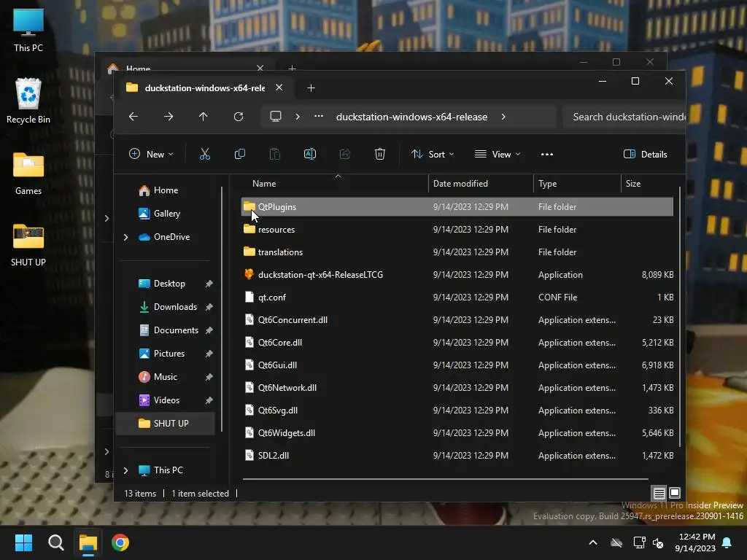Click the horizontal scrollbar below file list
This screenshot has width=747, height=560.
446,478
